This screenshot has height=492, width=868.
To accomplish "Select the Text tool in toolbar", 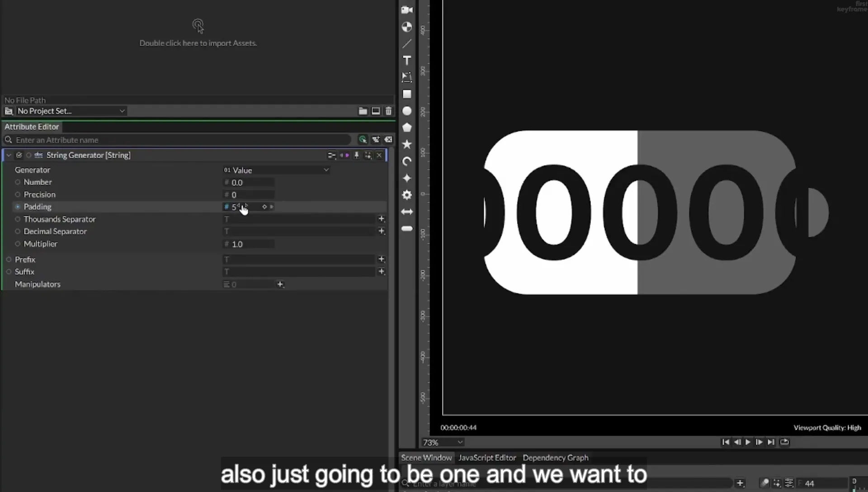I will (x=407, y=61).
